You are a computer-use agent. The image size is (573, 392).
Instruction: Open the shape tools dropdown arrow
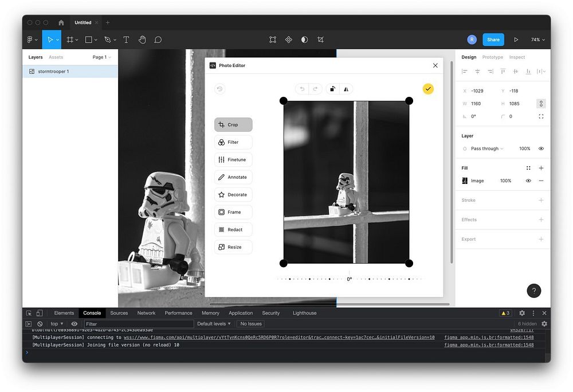pyautogui.click(x=96, y=40)
